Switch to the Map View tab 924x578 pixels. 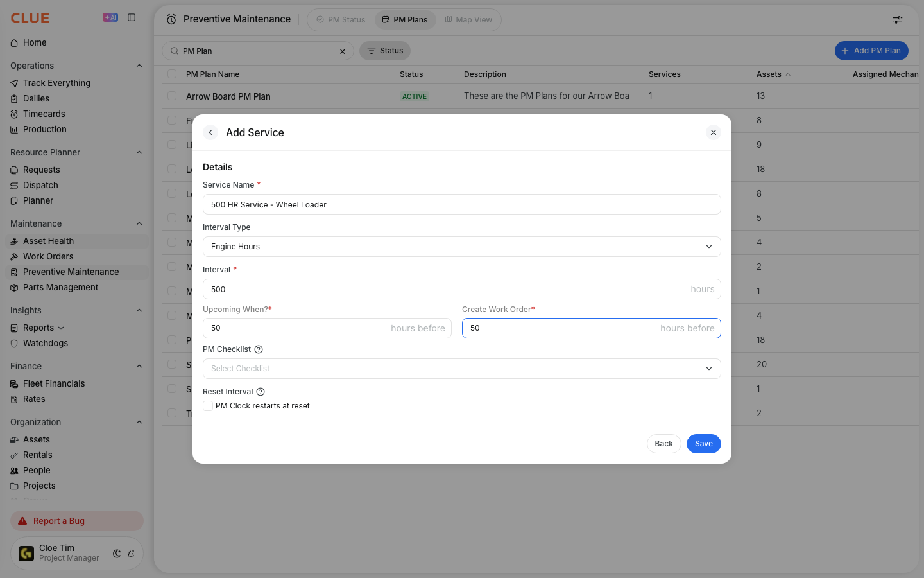468,20
